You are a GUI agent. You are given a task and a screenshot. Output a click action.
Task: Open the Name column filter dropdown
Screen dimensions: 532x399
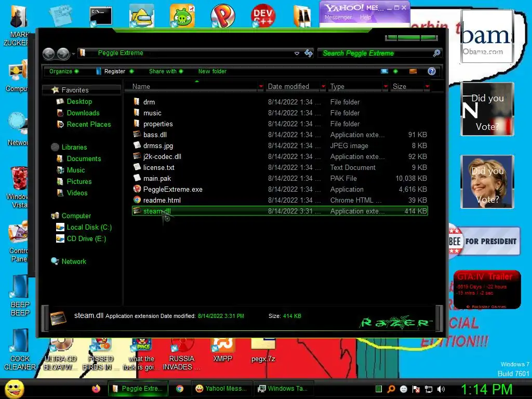(x=261, y=87)
